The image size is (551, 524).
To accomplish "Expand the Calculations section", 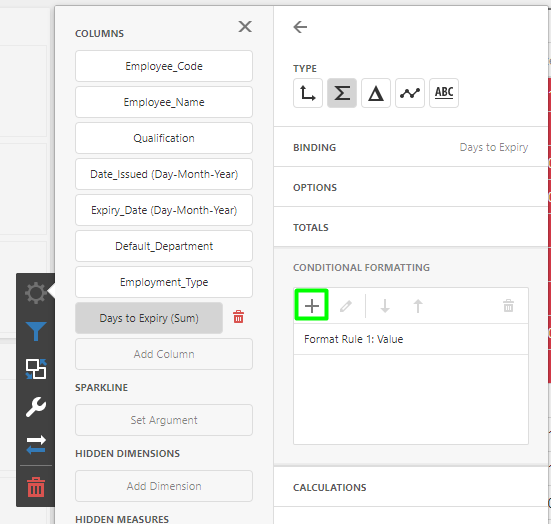I will (410, 487).
